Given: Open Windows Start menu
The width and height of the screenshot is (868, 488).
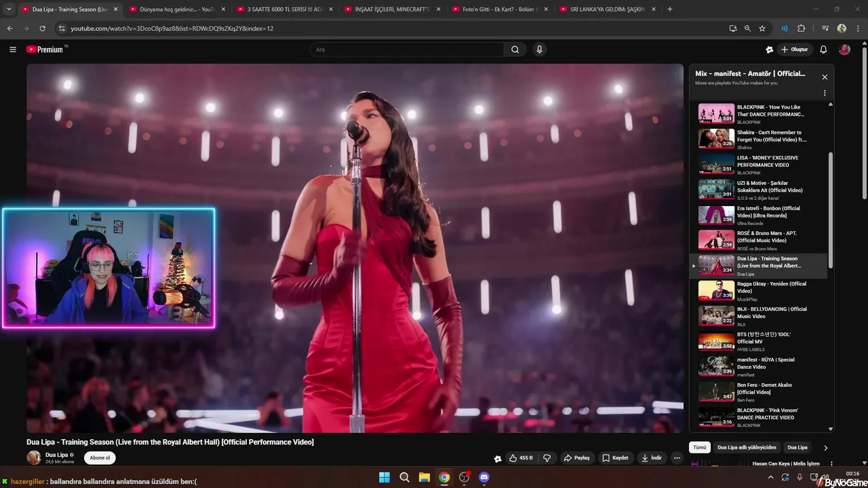Looking at the screenshot, I should [384, 477].
